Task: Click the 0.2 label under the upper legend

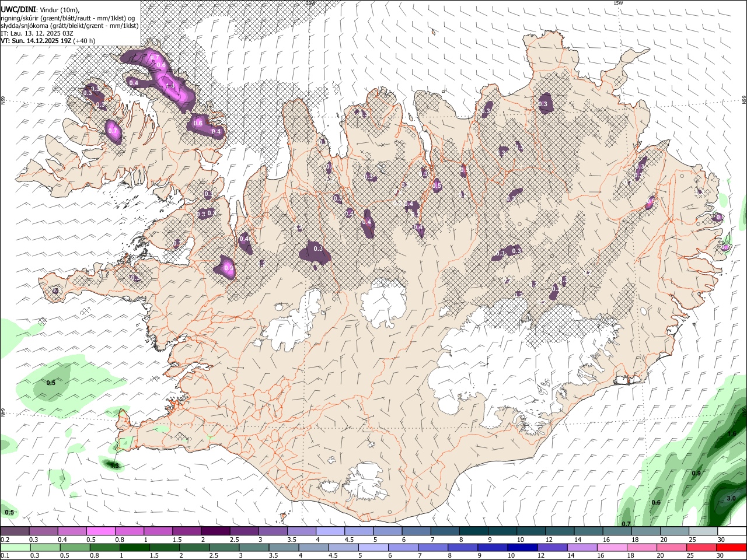Action: (5, 540)
